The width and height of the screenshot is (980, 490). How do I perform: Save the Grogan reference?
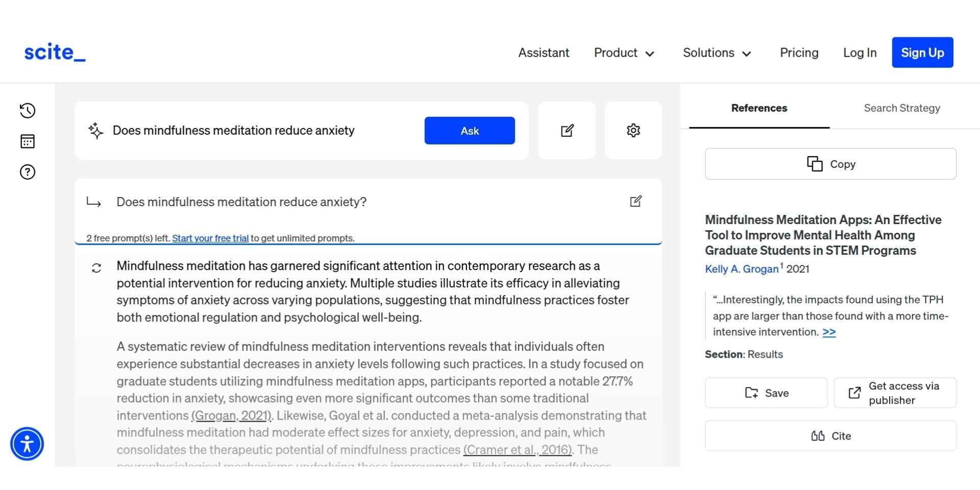tap(766, 393)
